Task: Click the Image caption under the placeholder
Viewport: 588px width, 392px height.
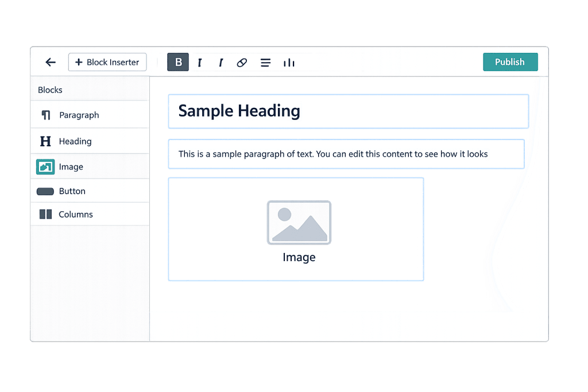Action: coord(299,258)
